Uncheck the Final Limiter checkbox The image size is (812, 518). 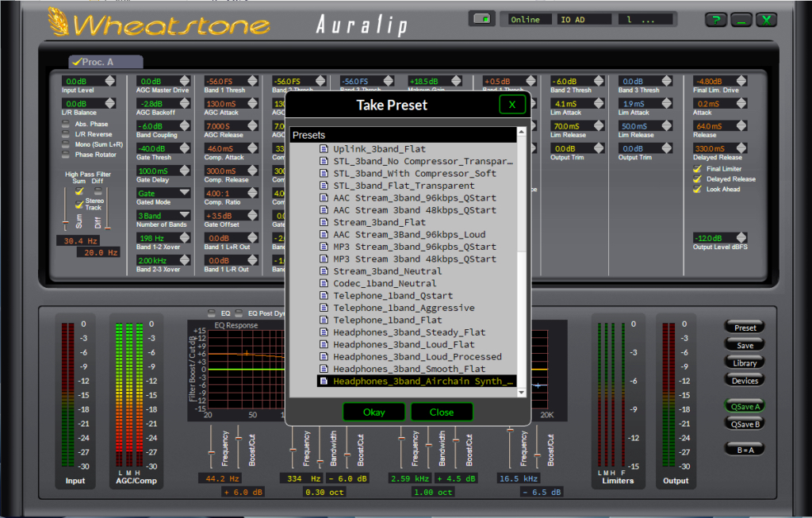point(698,169)
